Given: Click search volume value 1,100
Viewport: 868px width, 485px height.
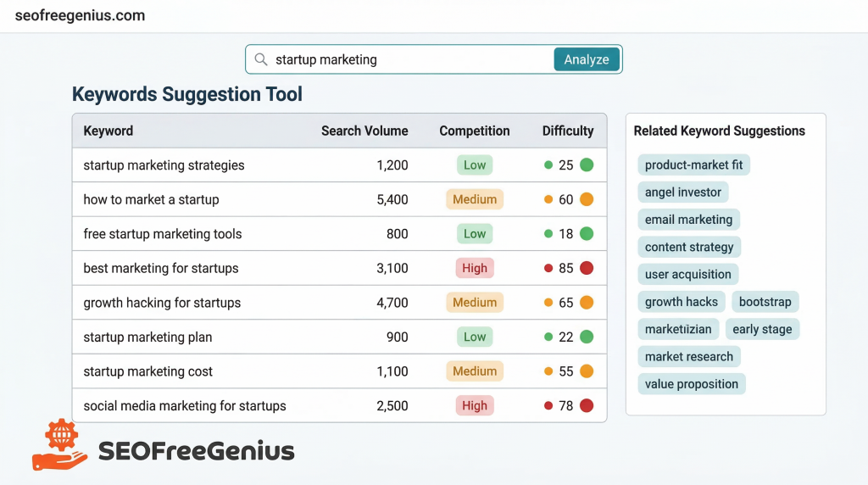Looking at the screenshot, I should click(392, 371).
